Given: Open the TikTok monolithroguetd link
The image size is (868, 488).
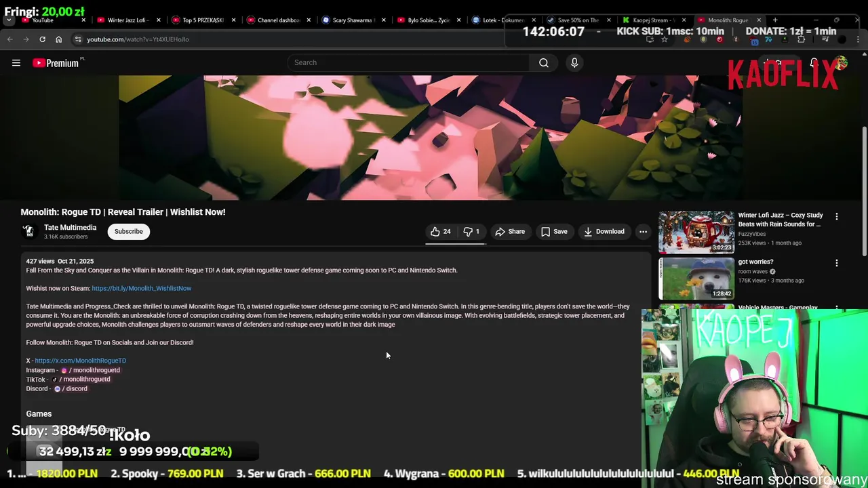Looking at the screenshot, I should 81,380.
